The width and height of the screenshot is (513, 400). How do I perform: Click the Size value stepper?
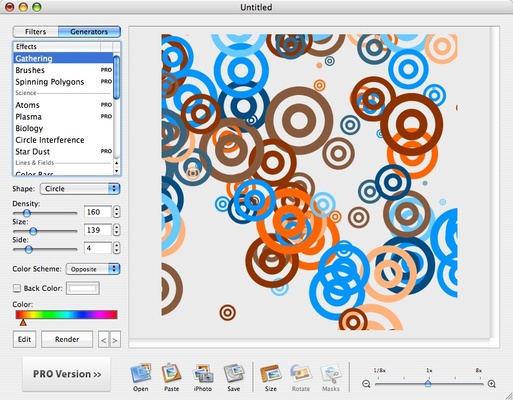116,230
